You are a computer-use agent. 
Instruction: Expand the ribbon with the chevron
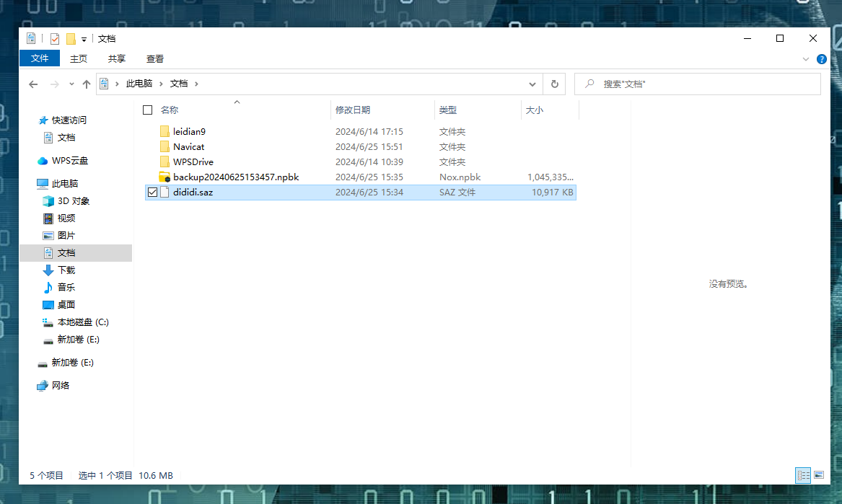[806, 59]
